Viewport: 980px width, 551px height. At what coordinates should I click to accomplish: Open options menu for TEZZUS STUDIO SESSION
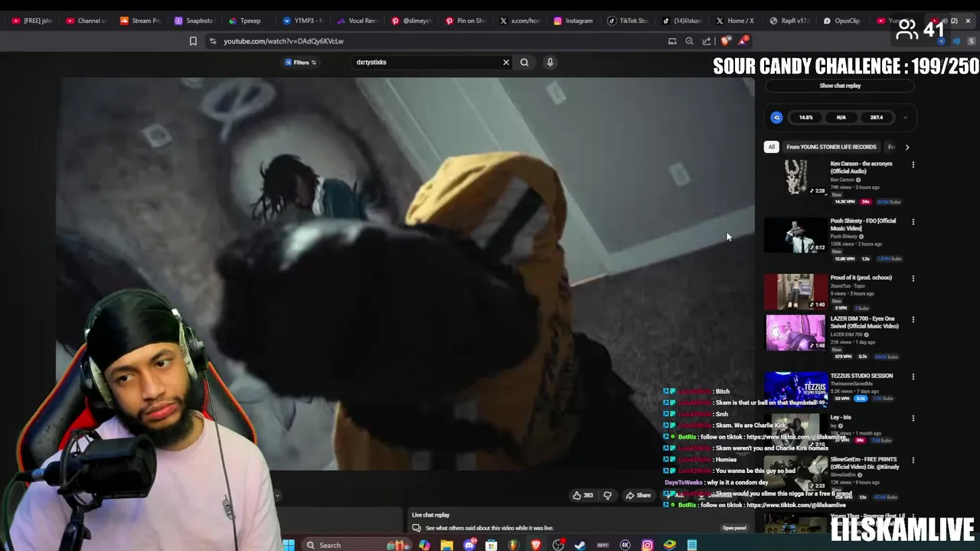(913, 377)
